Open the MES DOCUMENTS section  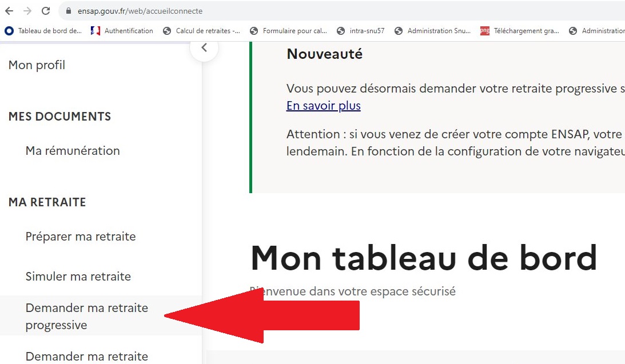pos(59,116)
